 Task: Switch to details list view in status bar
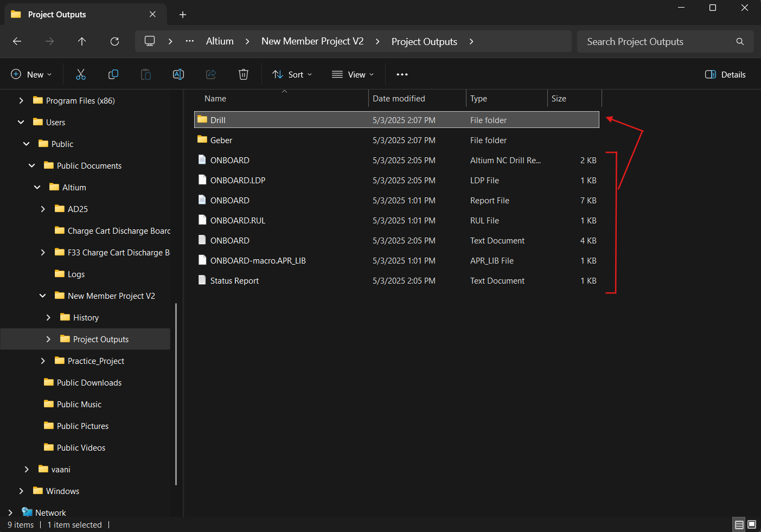739,524
